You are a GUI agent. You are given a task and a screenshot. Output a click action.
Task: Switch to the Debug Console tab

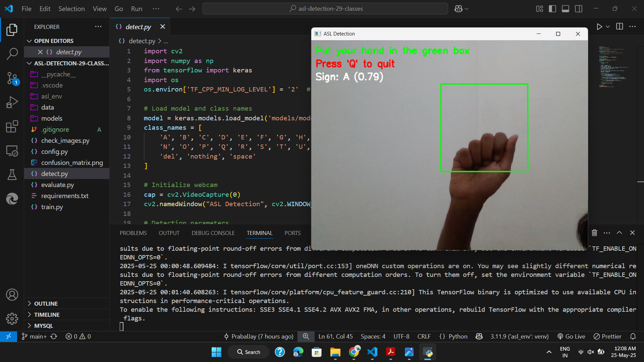point(213,233)
